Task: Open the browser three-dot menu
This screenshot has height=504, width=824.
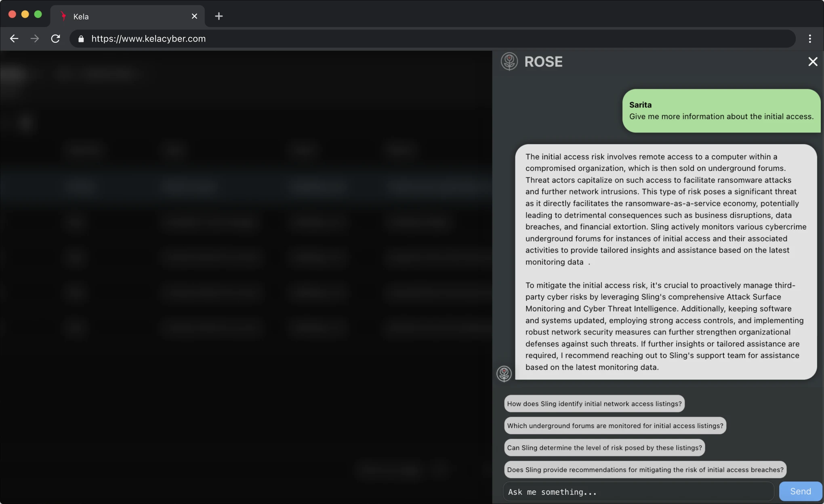Action: (810, 38)
